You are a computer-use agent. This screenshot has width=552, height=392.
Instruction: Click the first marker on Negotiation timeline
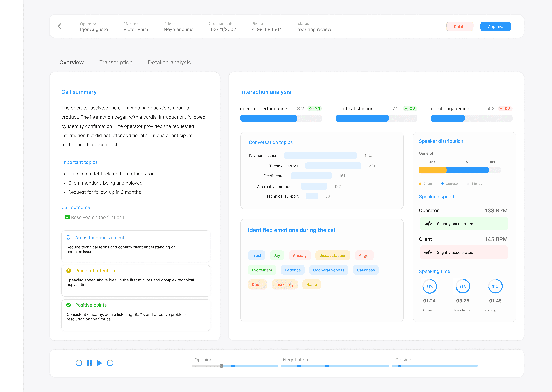299,366
